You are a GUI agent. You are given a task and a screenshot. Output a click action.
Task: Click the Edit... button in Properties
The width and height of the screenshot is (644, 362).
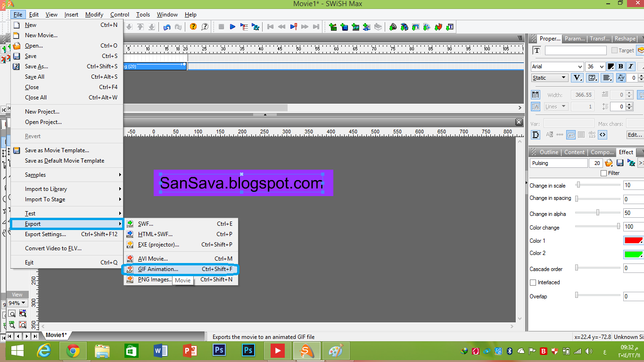(635, 135)
